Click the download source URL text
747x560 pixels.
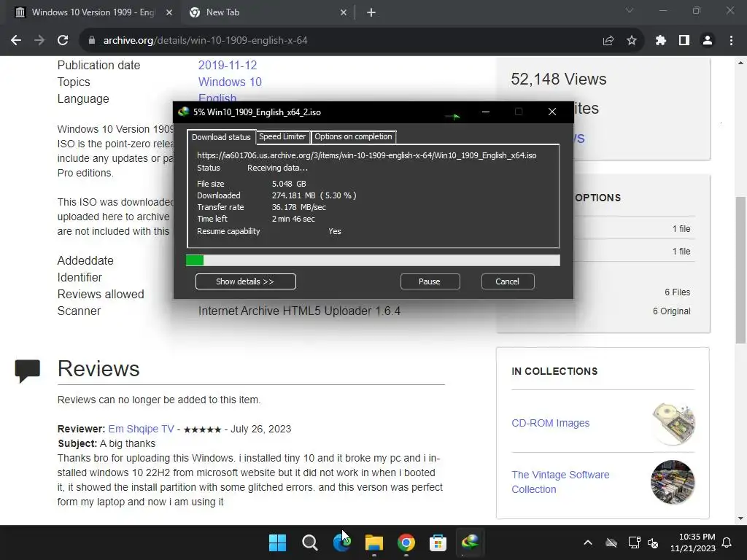click(x=367, y=155)
